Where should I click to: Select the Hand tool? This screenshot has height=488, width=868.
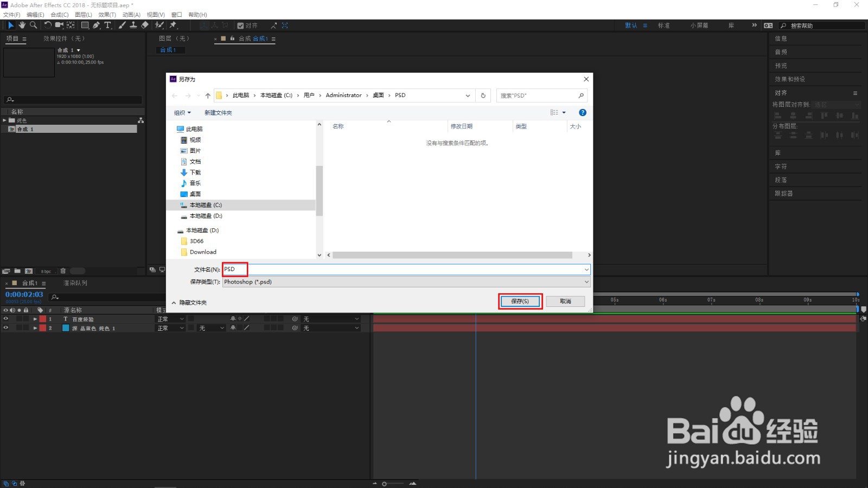(x=22, y=25)
